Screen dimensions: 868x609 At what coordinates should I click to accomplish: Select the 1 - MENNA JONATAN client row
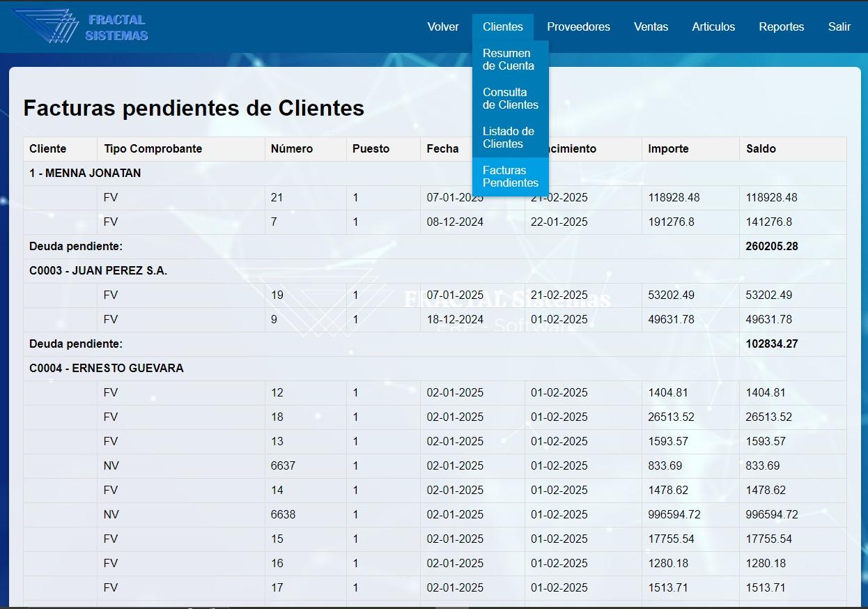435,174
